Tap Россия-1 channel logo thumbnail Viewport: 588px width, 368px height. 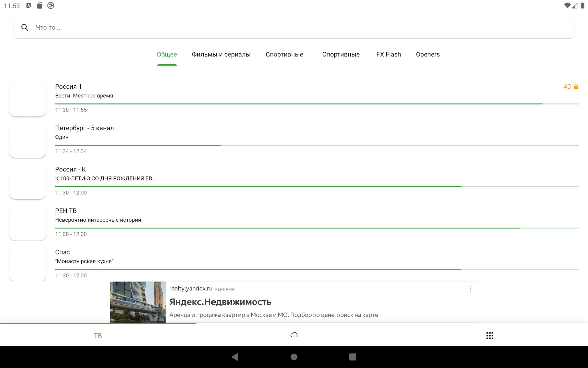click(28, 98)
